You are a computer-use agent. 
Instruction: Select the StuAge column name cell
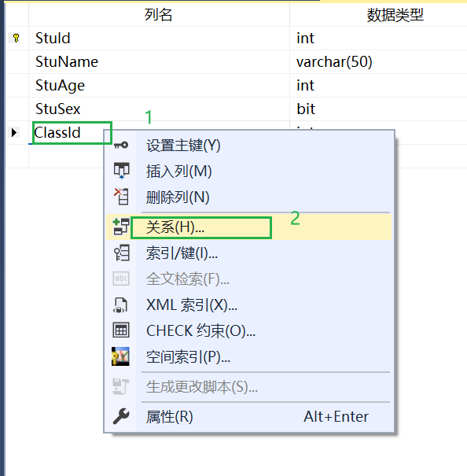click(159, 85)
